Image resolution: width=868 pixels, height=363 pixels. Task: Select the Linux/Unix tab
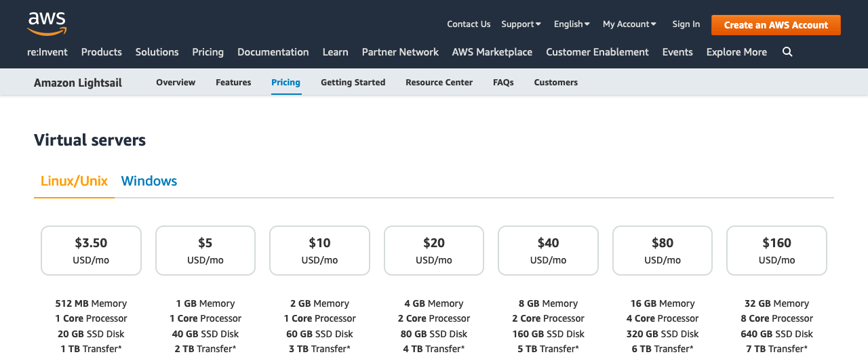click(74, 181)
